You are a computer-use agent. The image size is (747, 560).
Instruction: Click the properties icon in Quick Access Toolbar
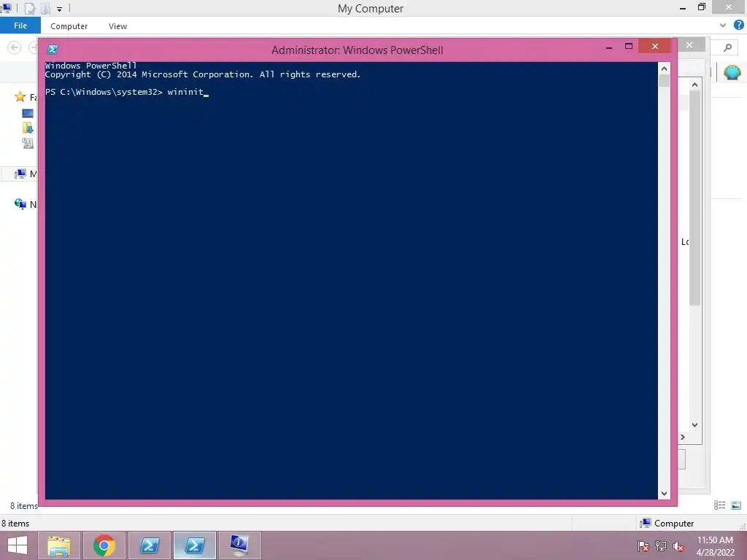[x=29, y=9]
